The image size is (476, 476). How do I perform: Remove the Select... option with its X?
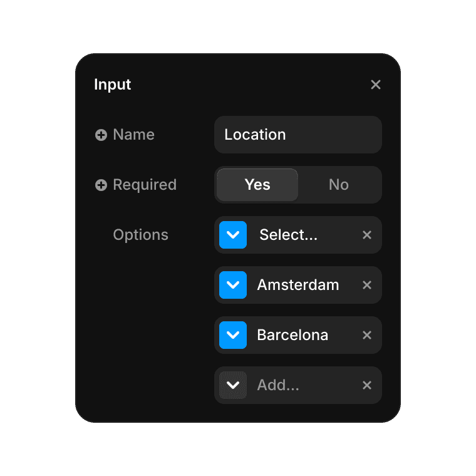coord(367,235)
